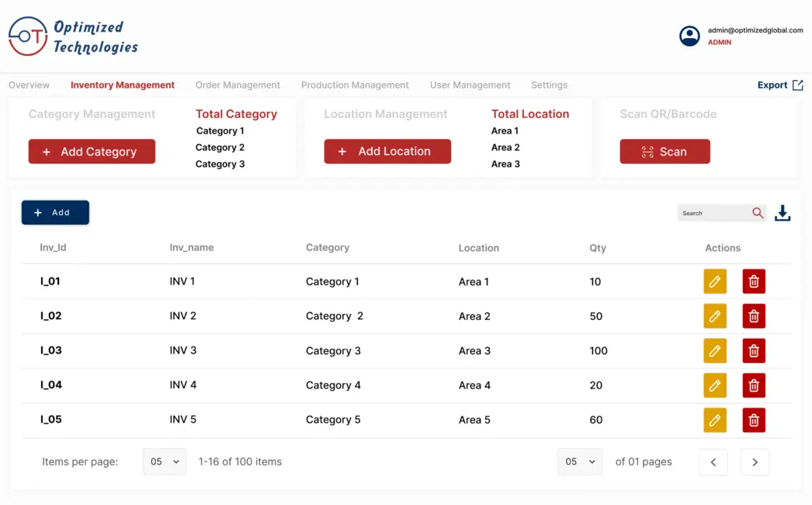Click the Add Category button
This screenshot has width=812, height=505.
(x=92, y=151)
